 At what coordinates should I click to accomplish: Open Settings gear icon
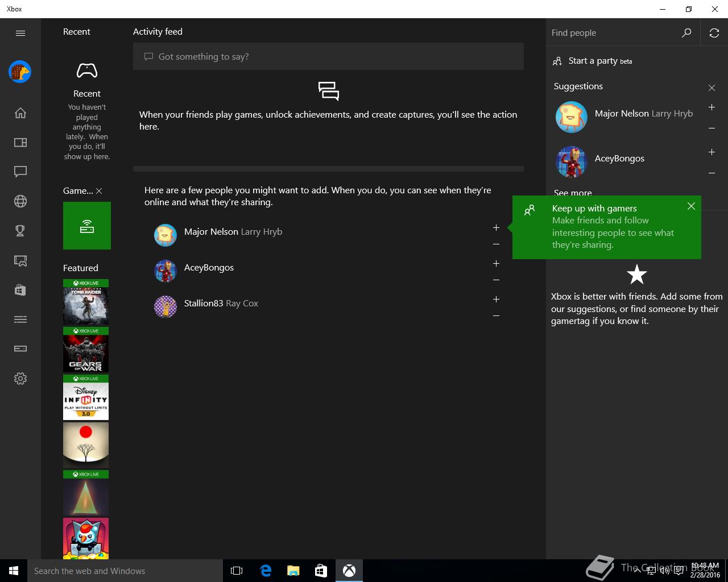click(20, 379)
